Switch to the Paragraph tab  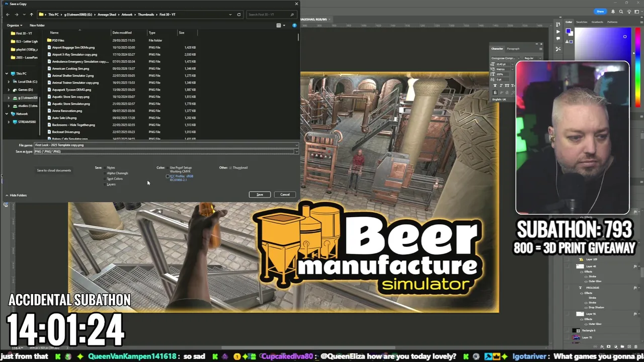click(513, 49)
